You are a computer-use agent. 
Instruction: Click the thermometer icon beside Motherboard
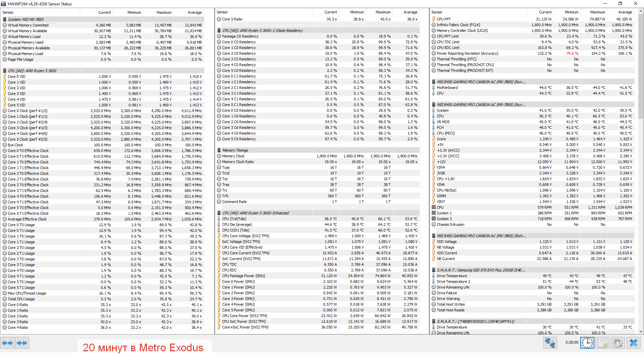(434, 88)
